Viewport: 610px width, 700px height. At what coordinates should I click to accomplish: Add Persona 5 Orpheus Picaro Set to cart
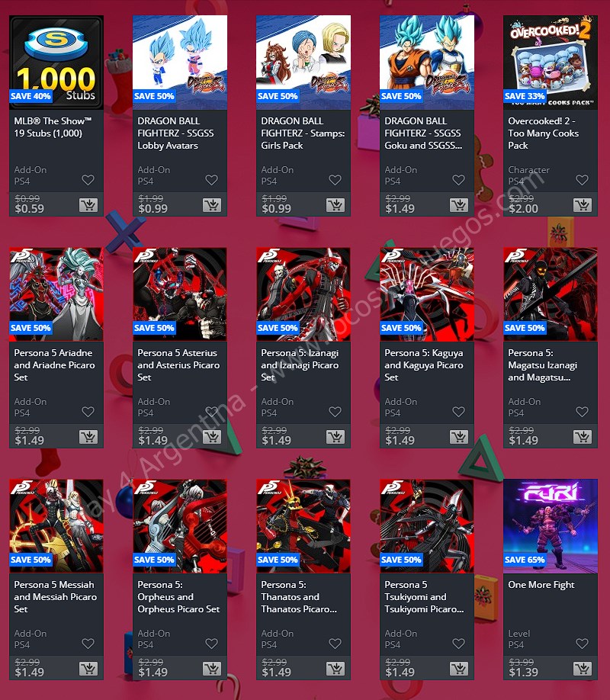click(212, 668)
